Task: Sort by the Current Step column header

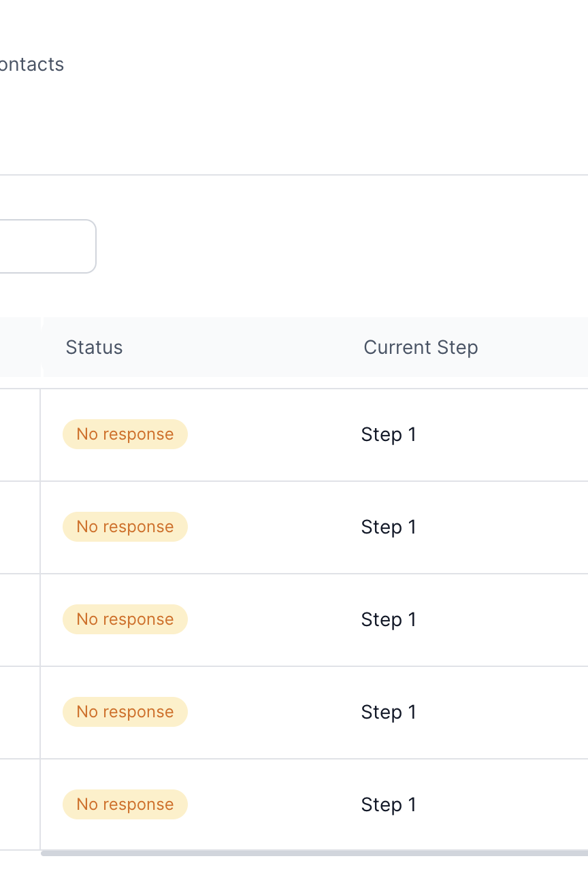Action: tap(421, 347)
